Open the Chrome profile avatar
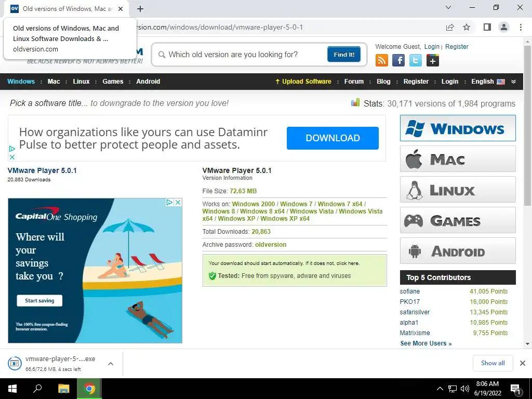Screen dimensions: 532x399 click(504, 27)
